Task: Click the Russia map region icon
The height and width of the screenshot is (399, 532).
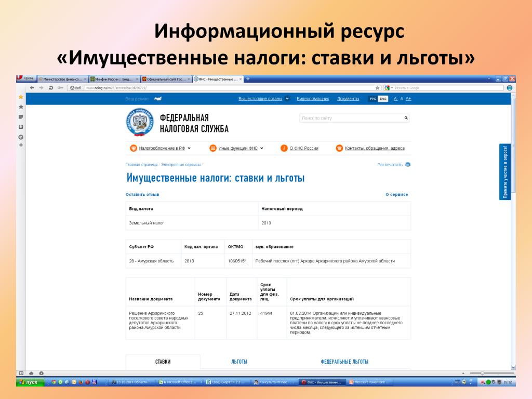Action: tap(158, 99)
